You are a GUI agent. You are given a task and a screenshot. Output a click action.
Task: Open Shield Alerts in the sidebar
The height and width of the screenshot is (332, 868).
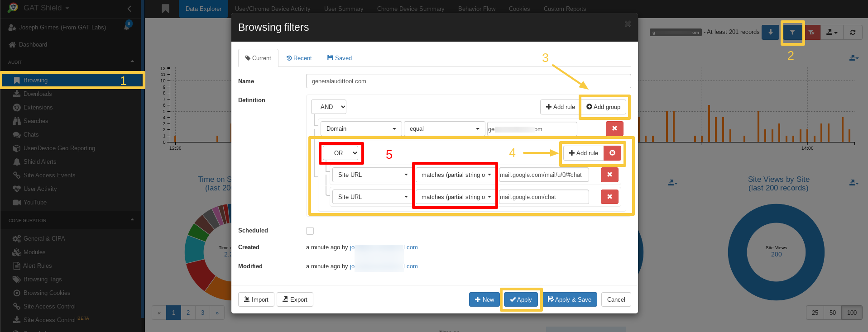tap(40, 161)
